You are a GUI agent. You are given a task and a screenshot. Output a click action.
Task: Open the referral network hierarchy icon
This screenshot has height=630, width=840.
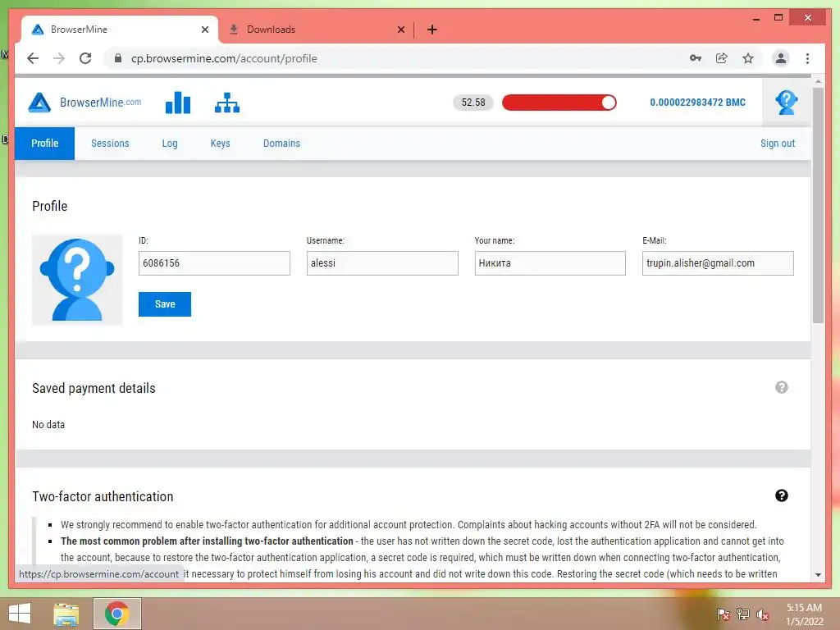click(x=227, y=103)
